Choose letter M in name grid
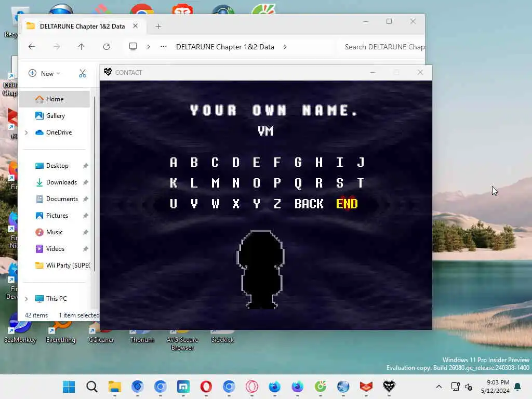532x399 pixels. pyautogui.click(x=215, y=183)
